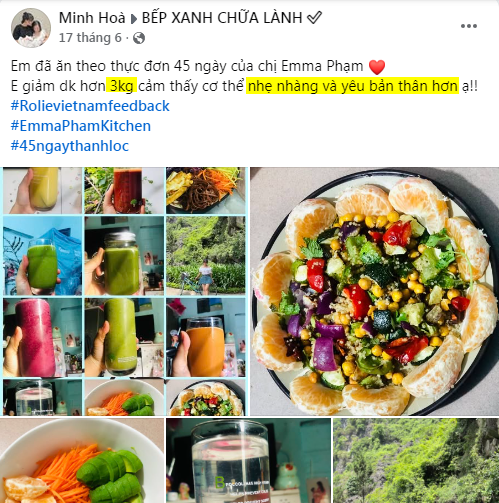This screenshot has width=499, height=503.
Task: Open the #EmmaPhamKitchen hashtag
Action: pyautogui.click(x=81, y=126)
